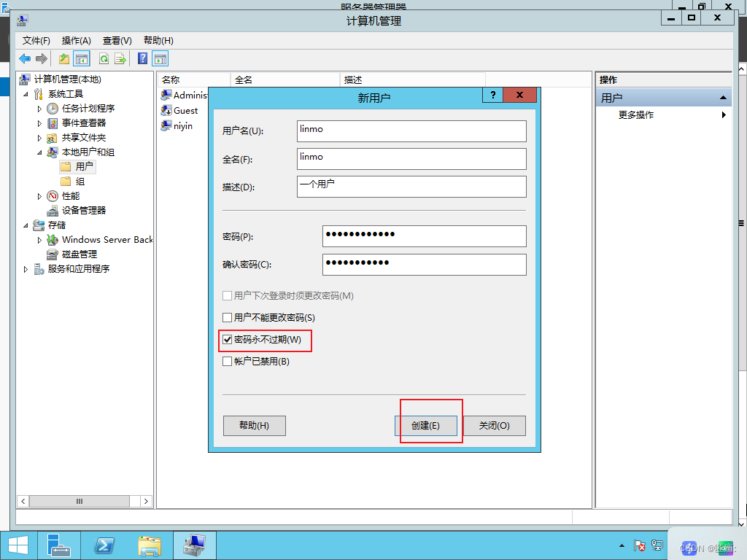Show hidden tray icons arrow
Screen dimensions: 747x560
tap(622, 545)
